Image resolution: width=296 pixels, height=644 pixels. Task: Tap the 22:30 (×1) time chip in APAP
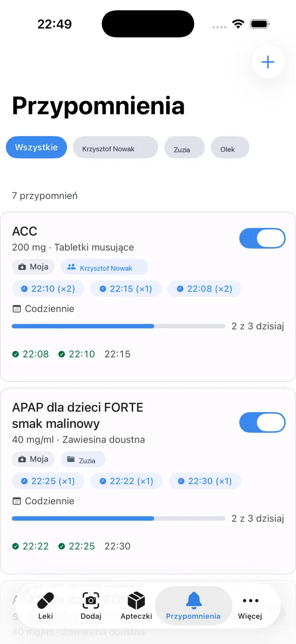(x=205, y=481)
